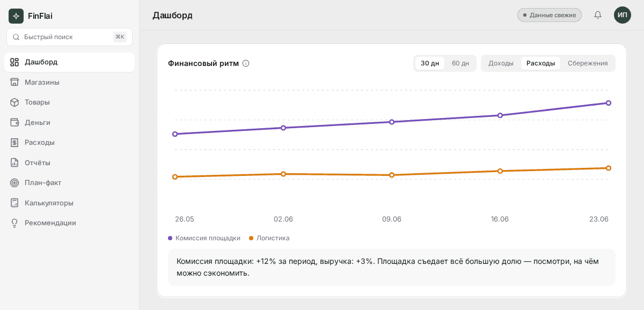Viewport: 644px width, 310px height.
Task: Switch to the Сбережения tab
Action: pos(588,63)
